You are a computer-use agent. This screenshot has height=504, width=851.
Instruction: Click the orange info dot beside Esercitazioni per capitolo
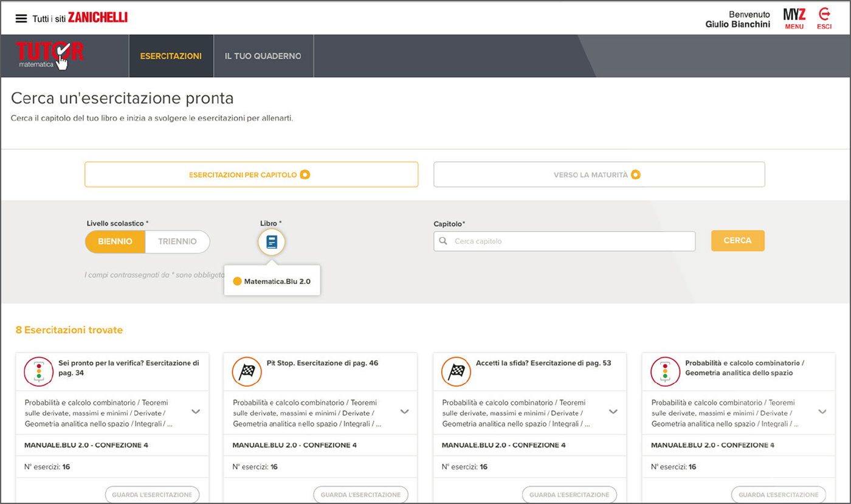tap(305, 174)
